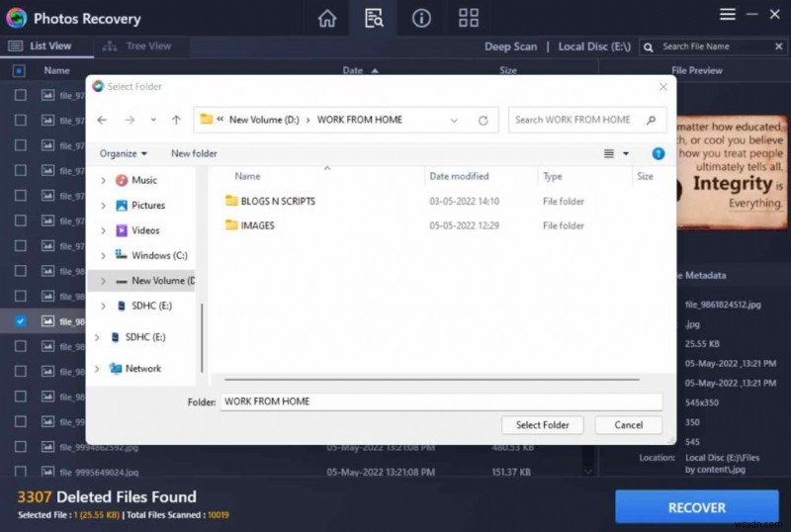The image size is (791, 532).
Task: Open the help icon in Select Folder dialog
Action: click(658, 153)
